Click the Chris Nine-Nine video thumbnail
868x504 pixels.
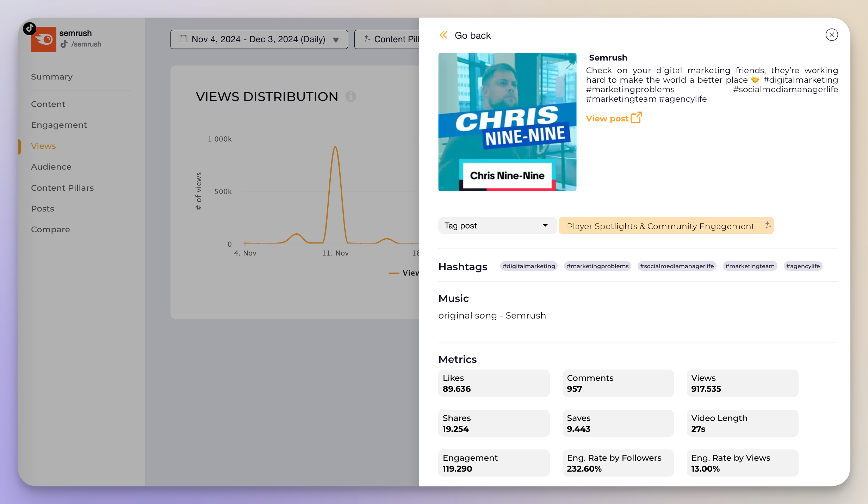[507, 122]
